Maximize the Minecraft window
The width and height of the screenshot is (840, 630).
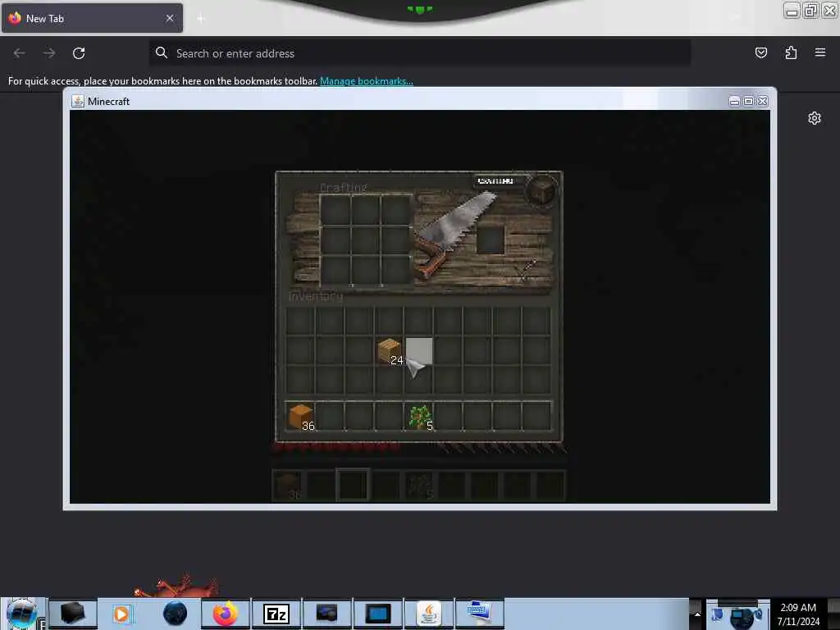(x=748, y=101)
